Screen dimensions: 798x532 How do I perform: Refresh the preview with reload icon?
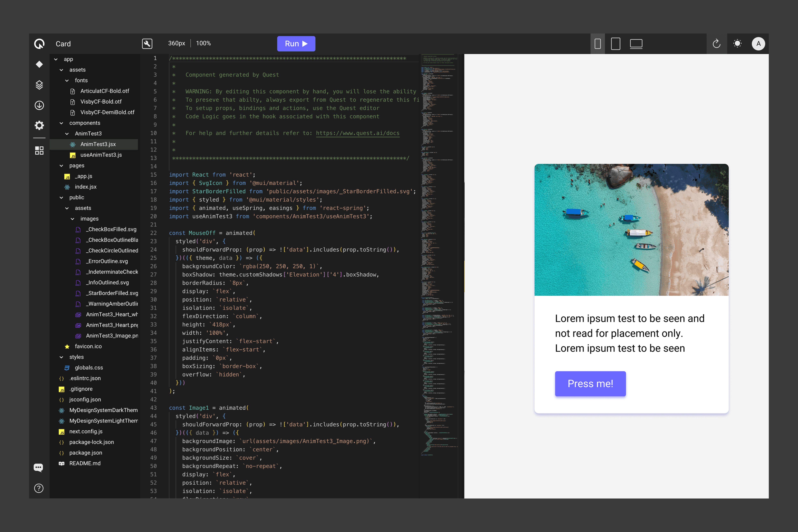pos(716,44)
